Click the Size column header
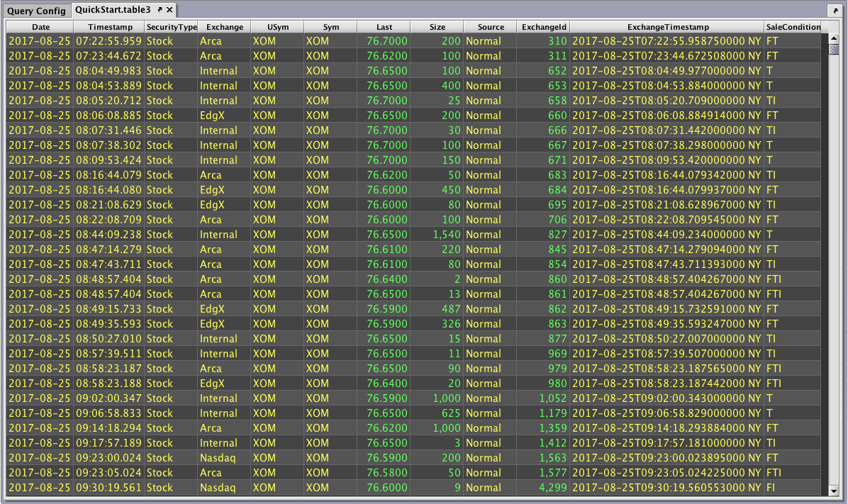Screen dimensions: 848x504 click(x=437, y=27)
